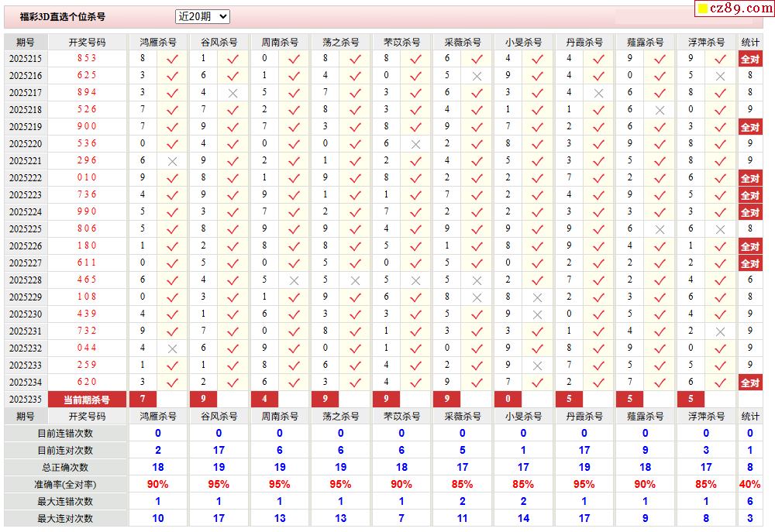Image resolution: width=775 pixels, height=532 pixels.
Task: Click 蕹露 cross mark in row 2025225
Action: click(x=660, y=230)
